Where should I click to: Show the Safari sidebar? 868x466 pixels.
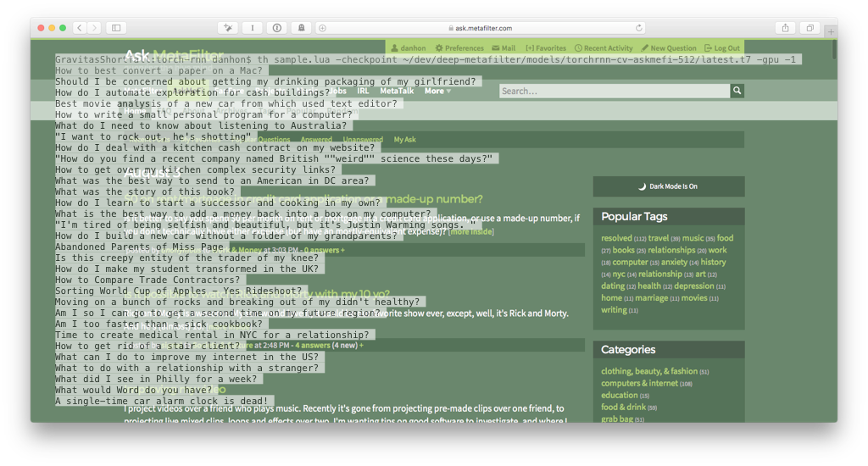pos(116,28)
